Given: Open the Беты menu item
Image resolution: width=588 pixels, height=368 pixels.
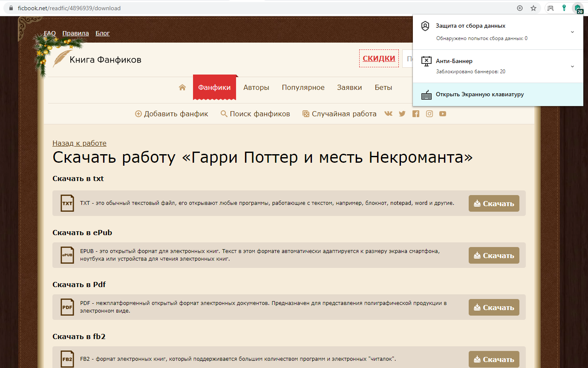Looking at the screenshot, I should (383, 87).
